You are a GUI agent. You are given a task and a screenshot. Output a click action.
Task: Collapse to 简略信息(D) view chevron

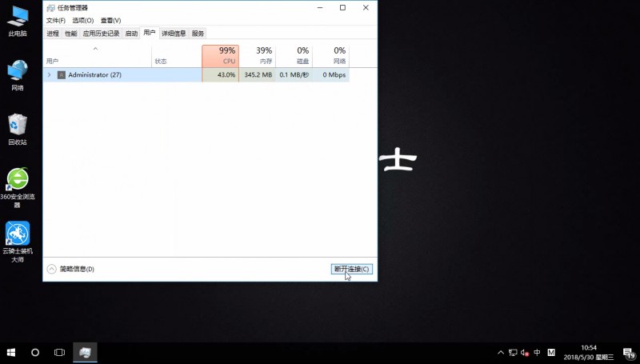coord(51,269)
